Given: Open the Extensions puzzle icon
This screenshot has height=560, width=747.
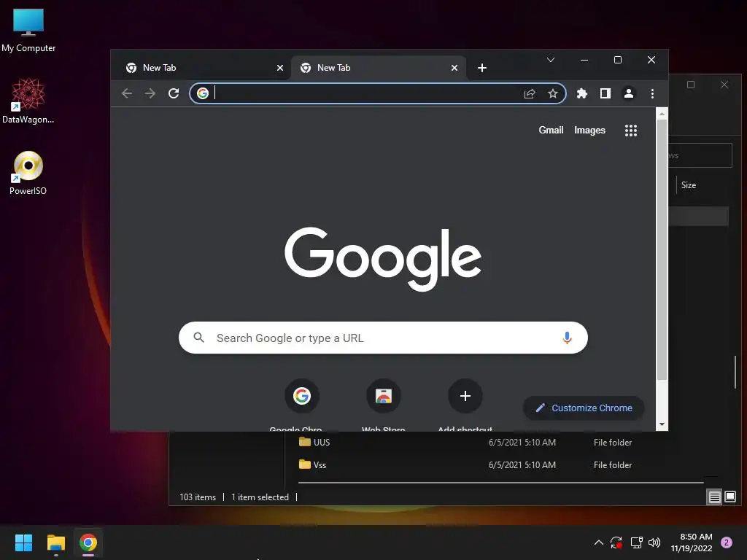Looking at the screenshot, I should 581,93.
